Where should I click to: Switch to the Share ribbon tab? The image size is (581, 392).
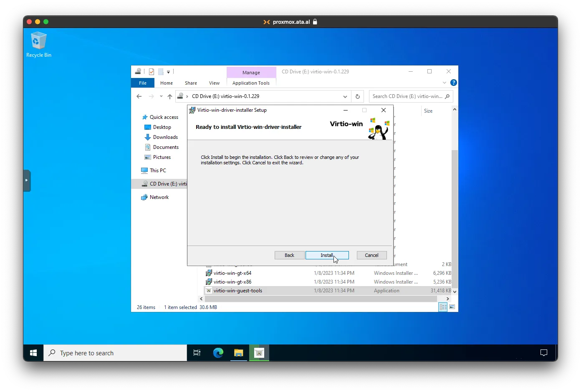(x=191, y=83)
